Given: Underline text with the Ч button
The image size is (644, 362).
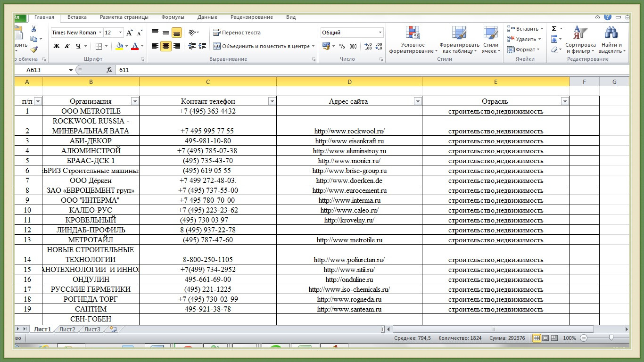Looking at the screenshot, I should (78, 46).
